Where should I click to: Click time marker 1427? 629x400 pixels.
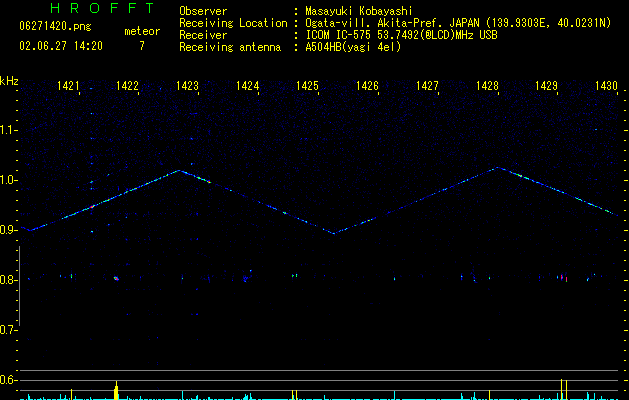click(x=427, y=86)
